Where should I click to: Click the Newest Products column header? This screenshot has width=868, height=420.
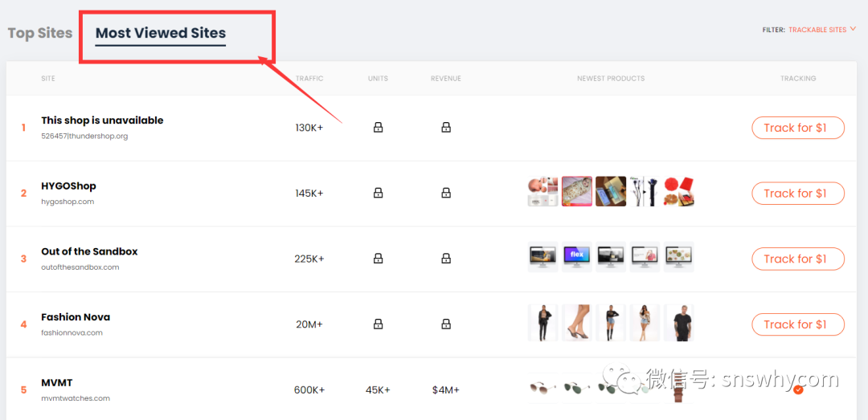[611, 79]
